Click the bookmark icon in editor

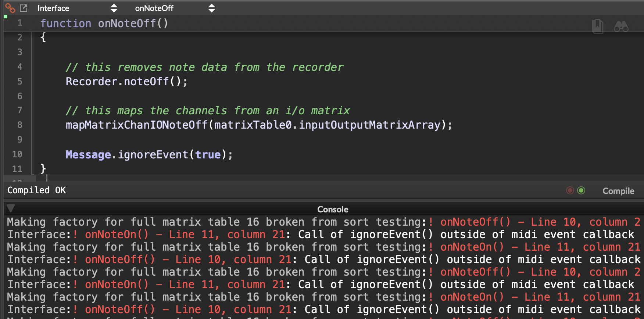click(598, 26)
